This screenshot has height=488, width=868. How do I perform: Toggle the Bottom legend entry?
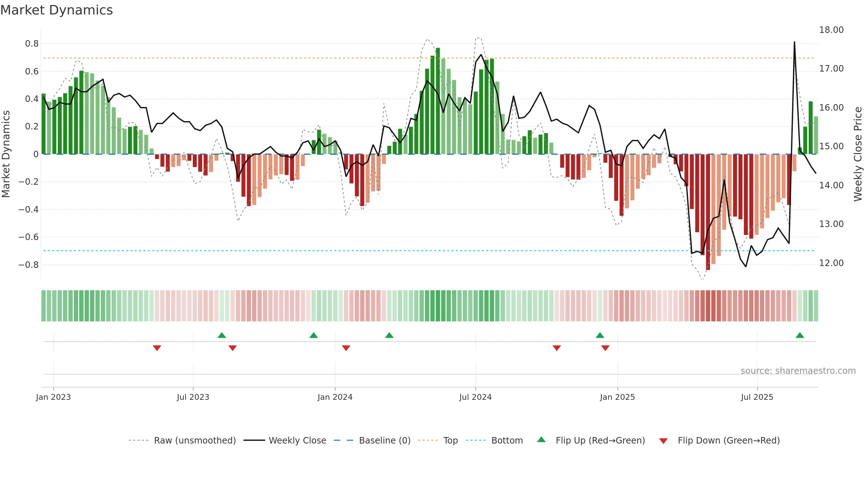(494, 440)
